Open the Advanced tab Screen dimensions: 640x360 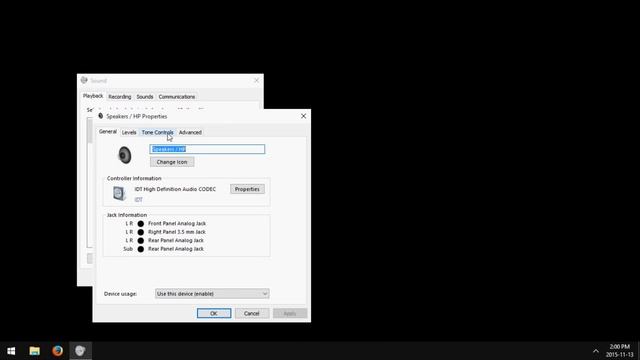point(190,132)
